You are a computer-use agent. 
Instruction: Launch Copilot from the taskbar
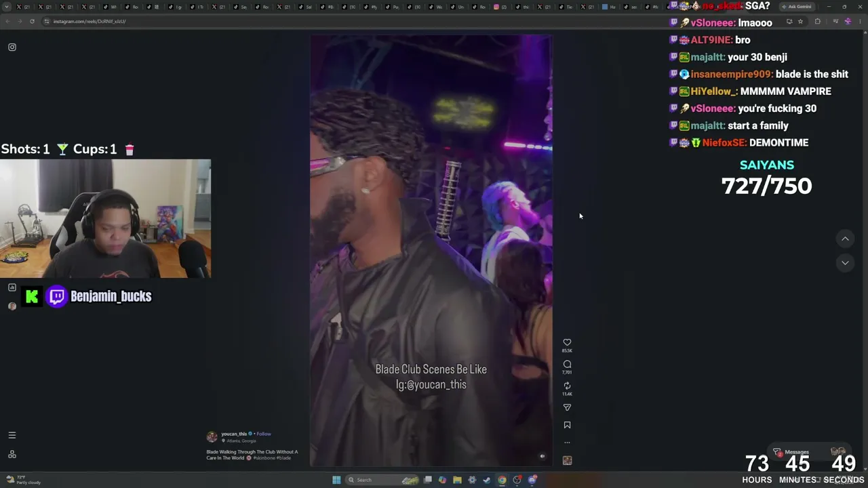coord(443,480)
